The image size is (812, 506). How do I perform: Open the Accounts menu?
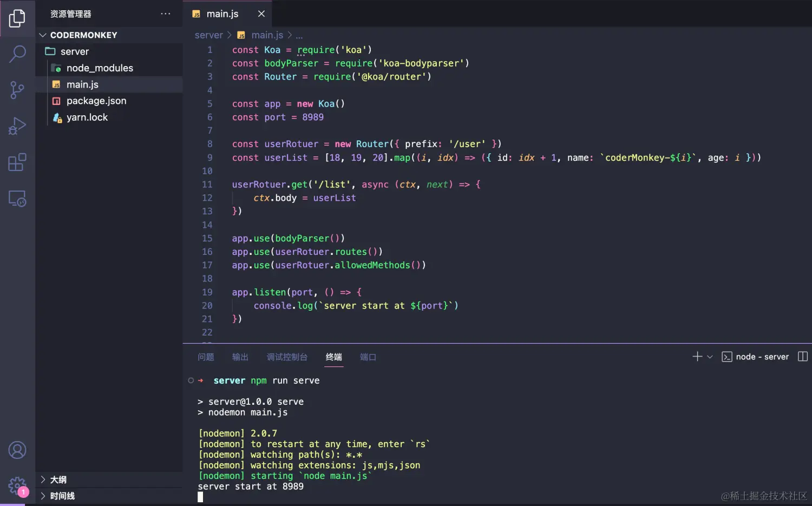point(17,450)
